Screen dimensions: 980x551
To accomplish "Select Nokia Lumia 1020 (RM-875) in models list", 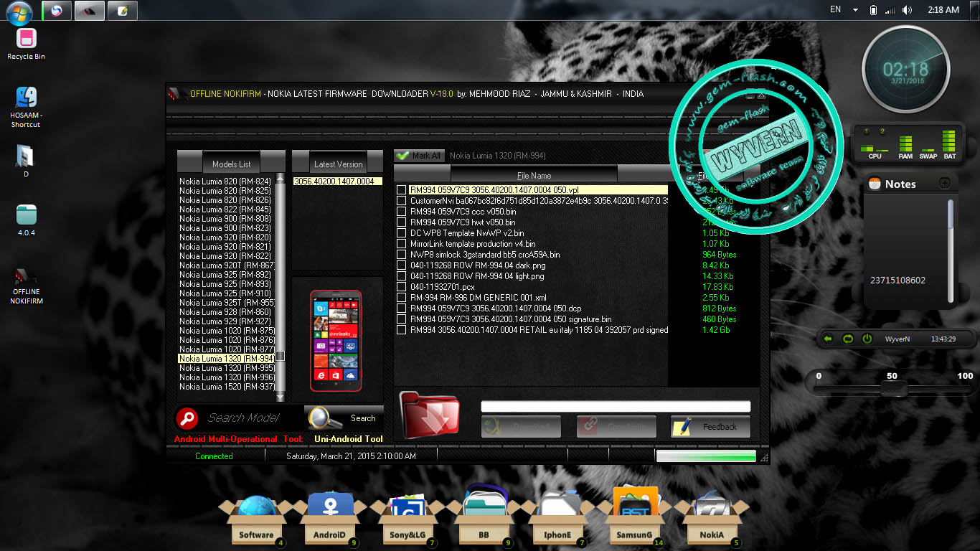I will point(227,331).
